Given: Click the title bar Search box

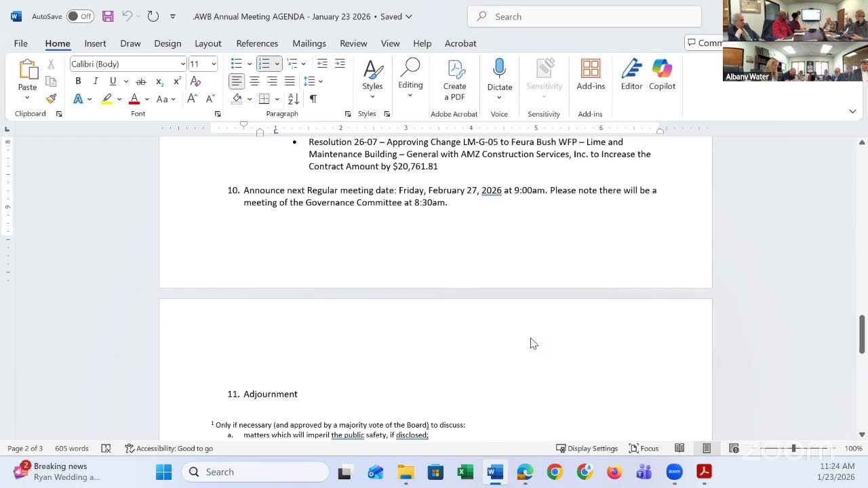Looking at the screenshot, I should pos(585,16).
